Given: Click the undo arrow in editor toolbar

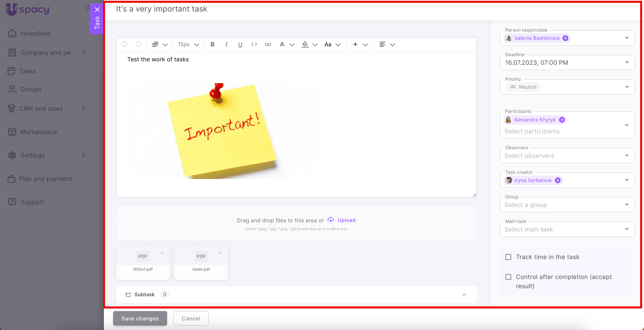Looking at the screenshot, I should (125, 44).
